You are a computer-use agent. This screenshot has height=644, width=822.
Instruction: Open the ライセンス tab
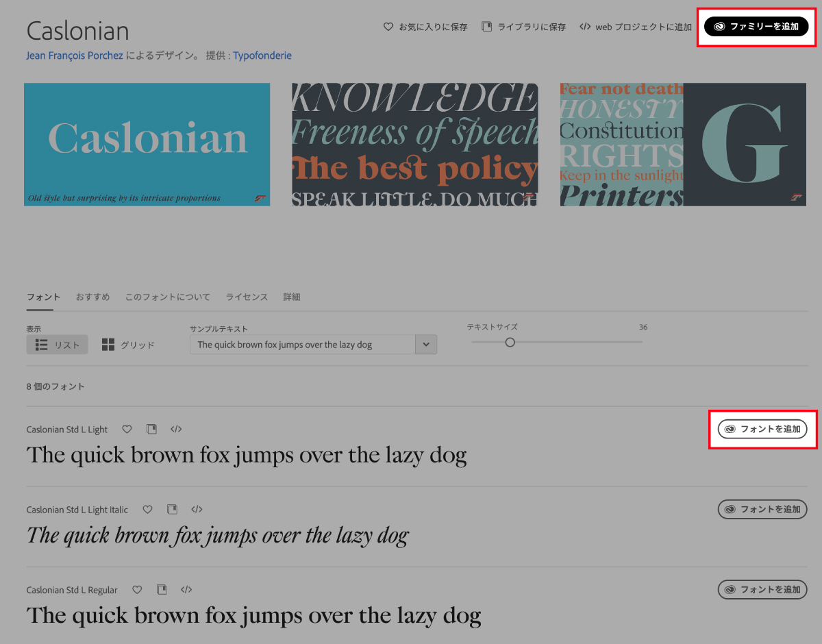(x=247, y=297)
